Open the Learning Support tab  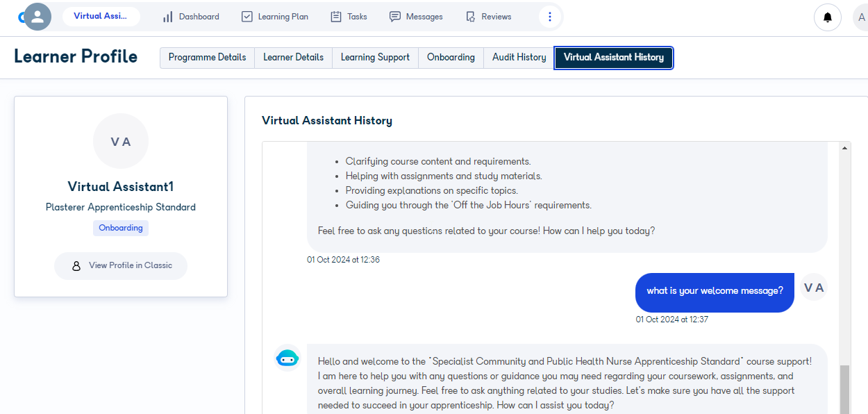375,58
